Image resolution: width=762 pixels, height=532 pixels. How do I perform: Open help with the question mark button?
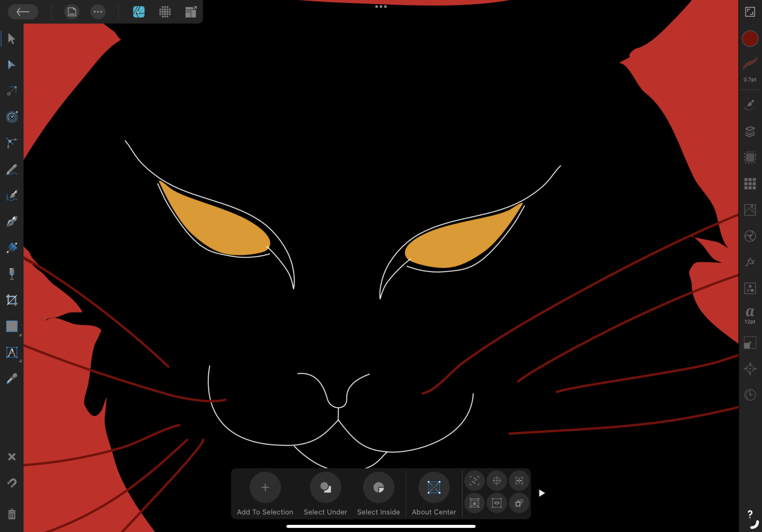750,514
